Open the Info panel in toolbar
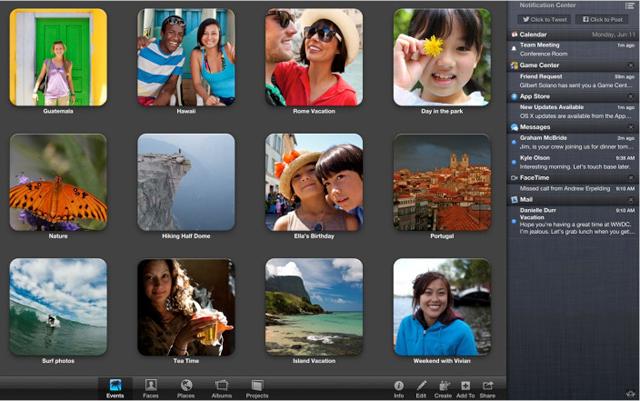The height and width of the screenshot is (401, 640). coord(399,386)
